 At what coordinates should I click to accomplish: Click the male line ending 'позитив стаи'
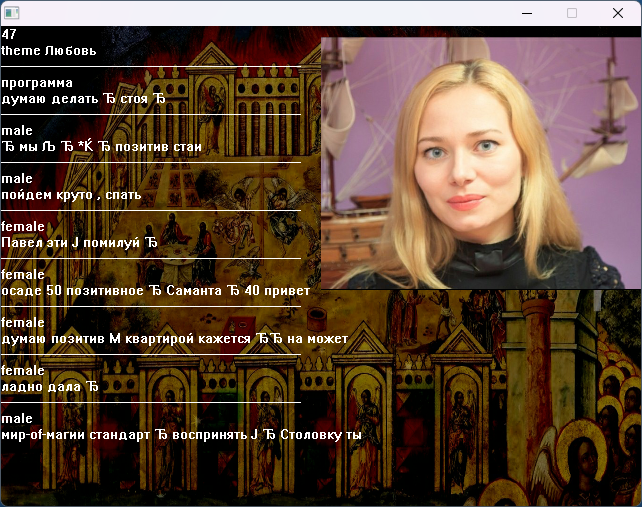[102, 147]
